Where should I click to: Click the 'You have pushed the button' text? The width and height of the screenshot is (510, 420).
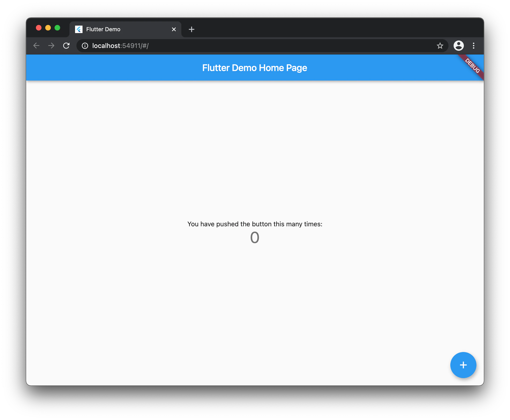255,224
